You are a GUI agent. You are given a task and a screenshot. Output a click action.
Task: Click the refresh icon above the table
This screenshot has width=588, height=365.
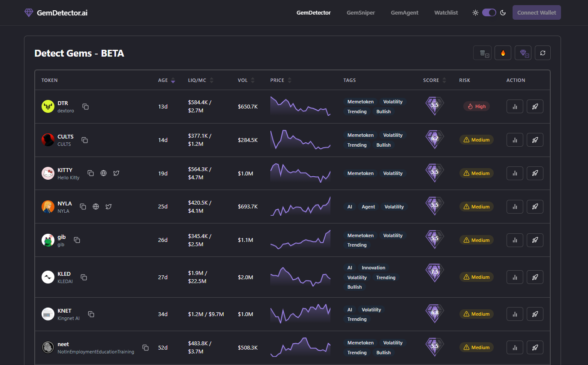(543, 53)
